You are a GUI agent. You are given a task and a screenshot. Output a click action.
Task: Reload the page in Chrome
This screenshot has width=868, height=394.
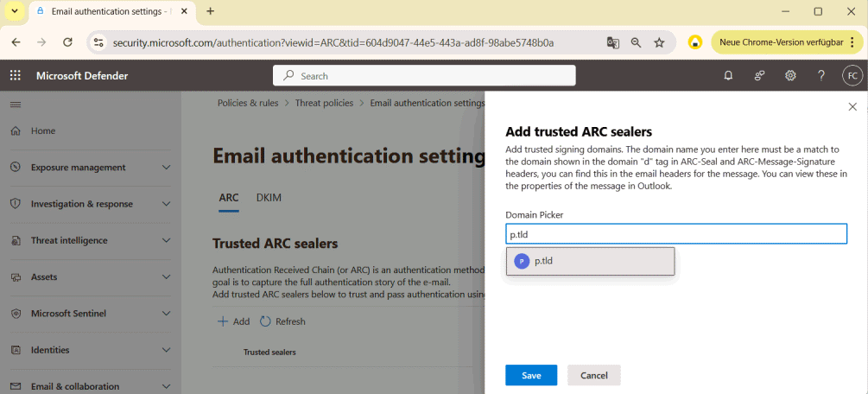coord(67,42)
